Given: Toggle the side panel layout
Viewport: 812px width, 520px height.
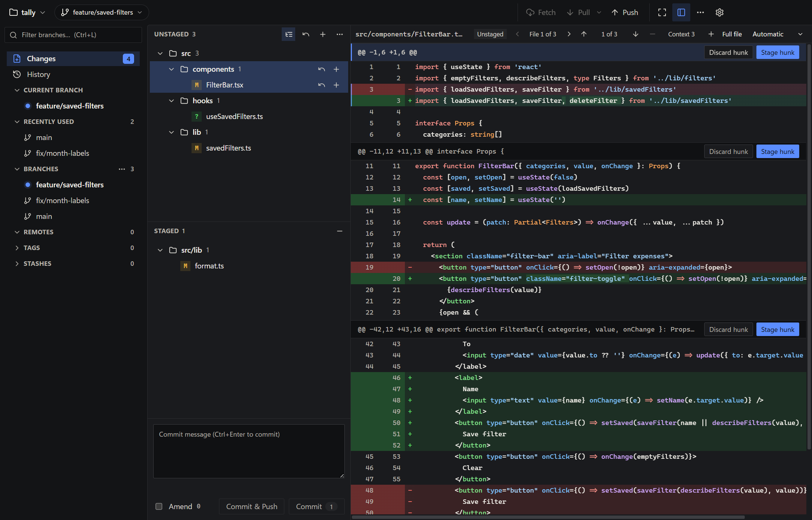Looking at the screenshot, I should [681, 12].
